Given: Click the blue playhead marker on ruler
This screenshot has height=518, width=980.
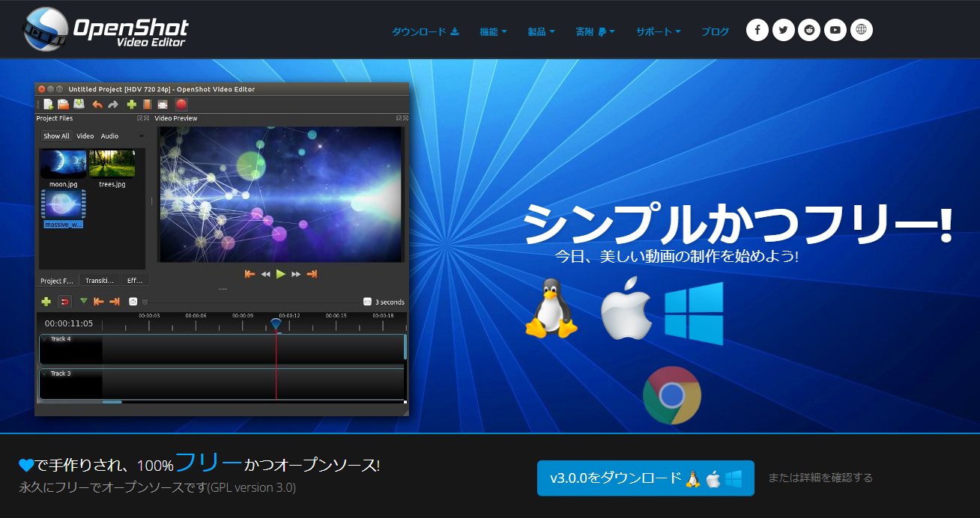Looking at the screenshot, I should point(276,324).
